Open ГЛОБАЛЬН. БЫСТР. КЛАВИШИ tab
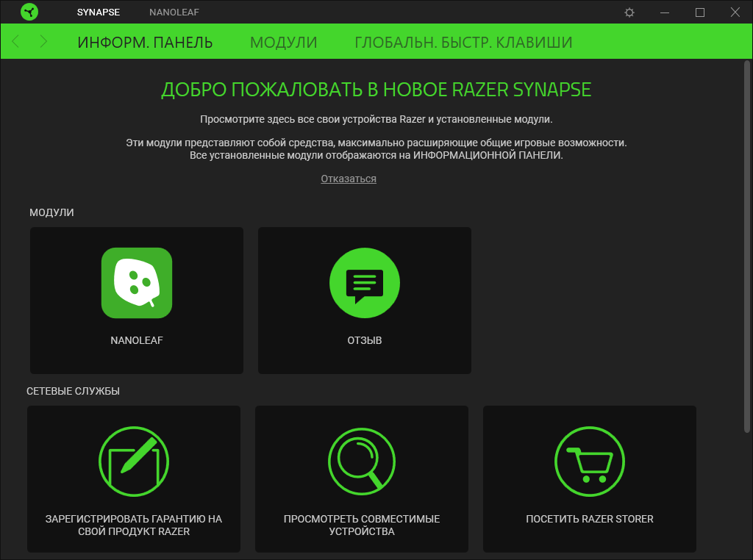753x560 pixels. tap(463, 42)
